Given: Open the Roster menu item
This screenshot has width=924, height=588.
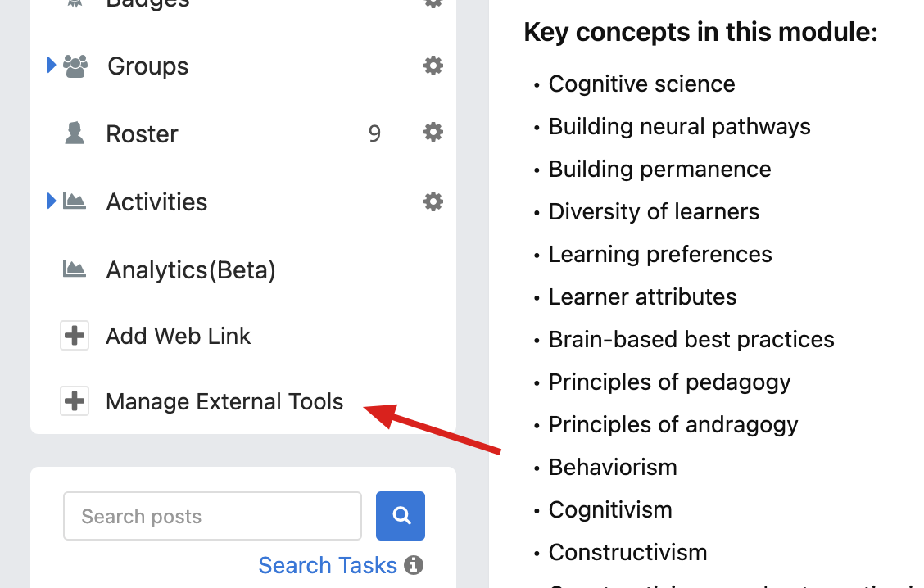Looking at the screenshot, I should click(x=142, y=134).
